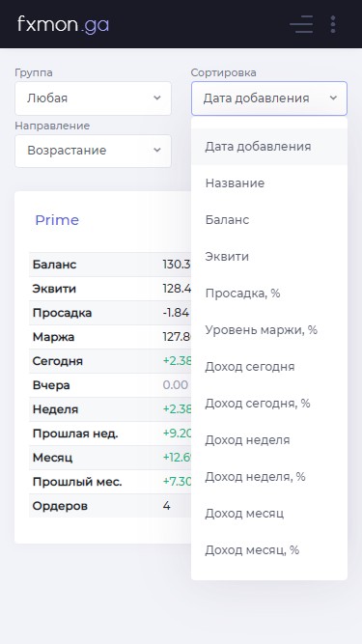
Task: Open the hamburger menu icon
Action: [301, 24]
